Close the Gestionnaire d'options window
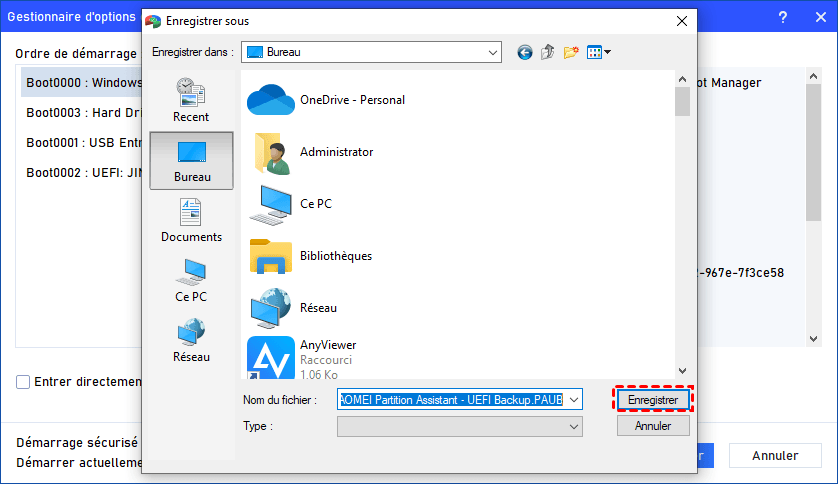This screenshot has height=484, width=838. point(821,17)
